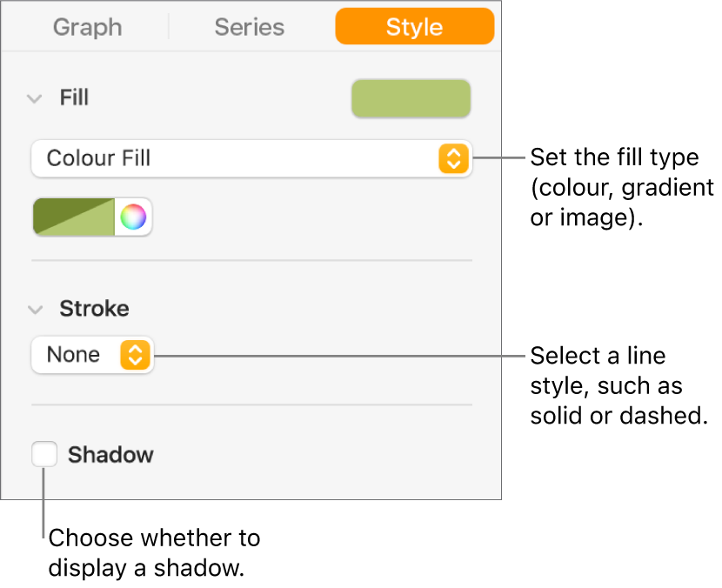Open the two-tone green preset colour well
The height and width of the screenshot is (588, 722).
pos(74,217)
